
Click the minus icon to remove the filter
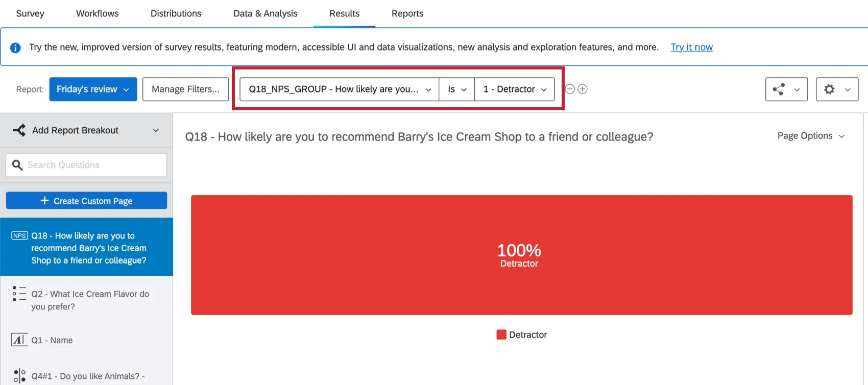coord(569,88)
